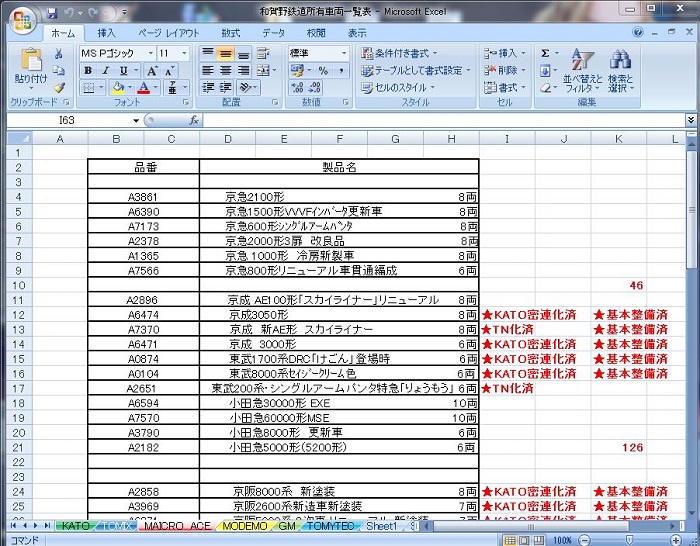Toggle bold formatting
This screenshot has width=700, height=546.
(88, 71)
